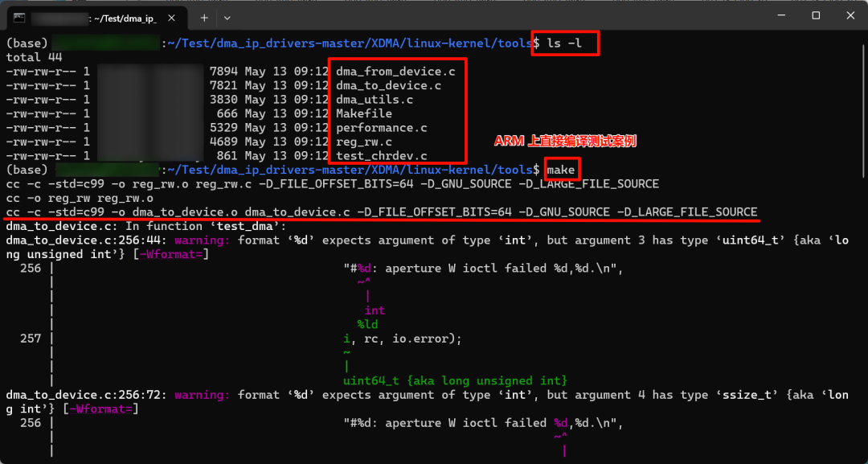This screenshot has height=464, width=868.
Task: Click the warning text for dma_to_device.c line 256
Action: (x=201, y=240)
